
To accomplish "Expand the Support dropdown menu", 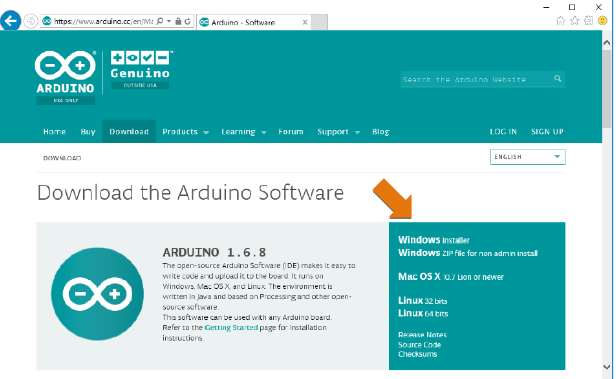I will point(339,132).
